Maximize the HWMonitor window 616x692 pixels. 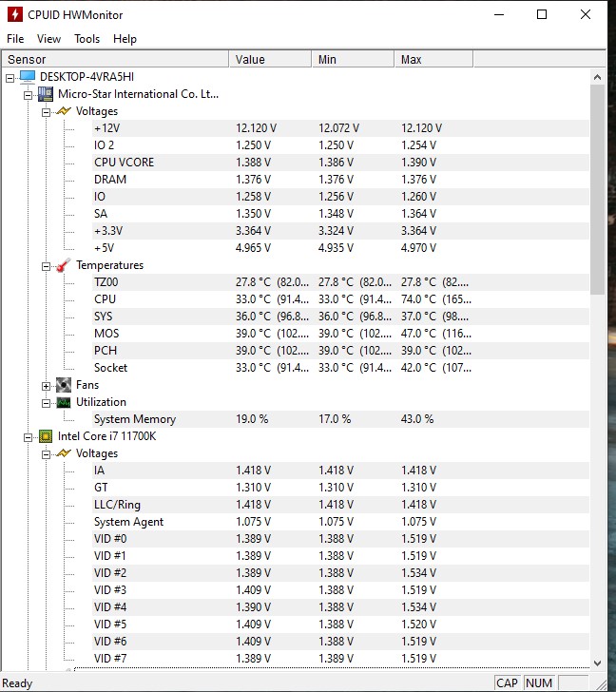542,14
